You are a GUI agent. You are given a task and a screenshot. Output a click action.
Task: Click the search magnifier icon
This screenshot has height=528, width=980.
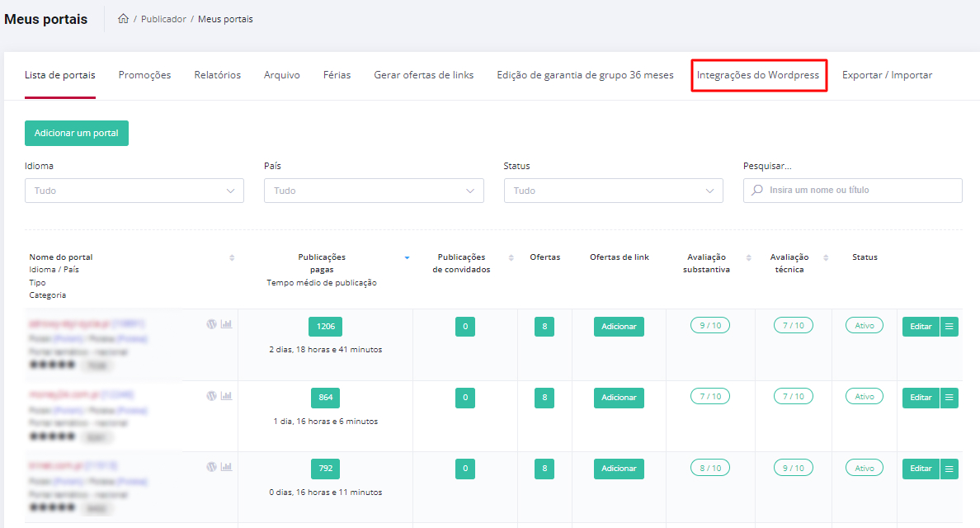point(757,190)
